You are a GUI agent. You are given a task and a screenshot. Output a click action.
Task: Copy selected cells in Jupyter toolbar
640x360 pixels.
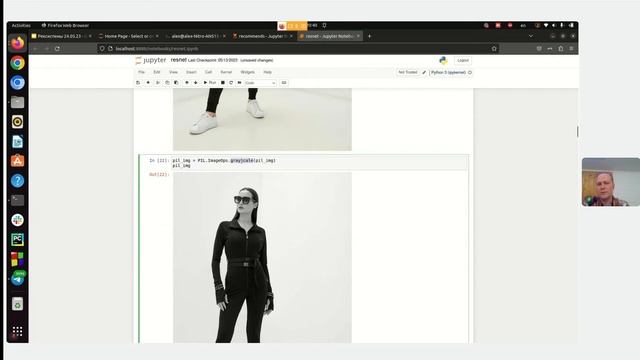click(167, 83)
